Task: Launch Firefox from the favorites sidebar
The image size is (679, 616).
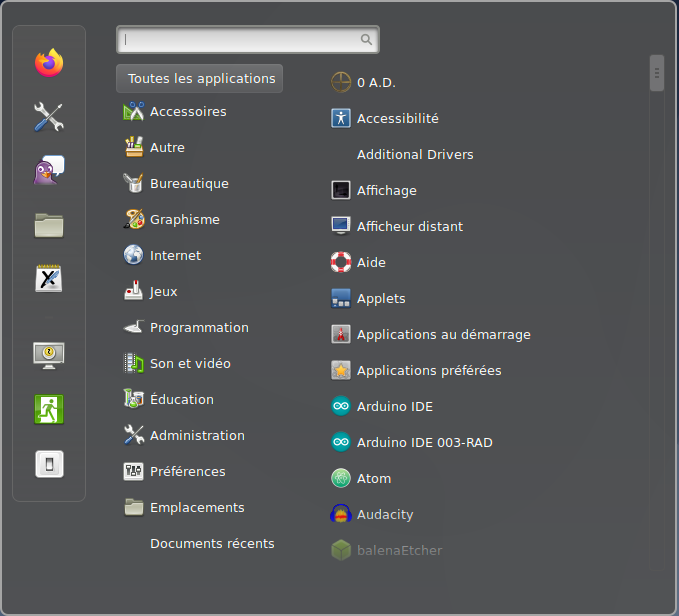Action: pos(49,63)
